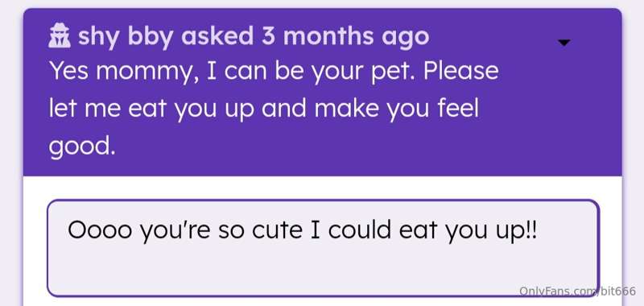Viewport: 644px width, 306px height.
Task: Click empty space below reply text inside box
Action: [x=324, y=271]
